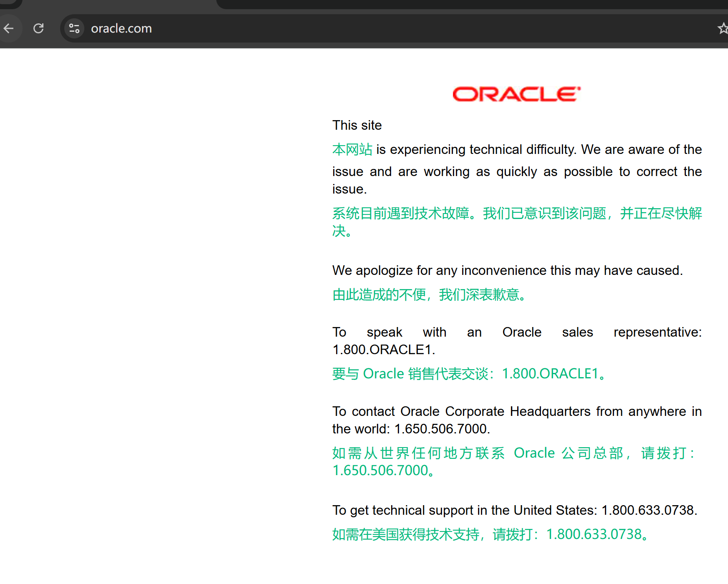Click the 'We apologize for any inconvenience' sentence

click(508, 270)
